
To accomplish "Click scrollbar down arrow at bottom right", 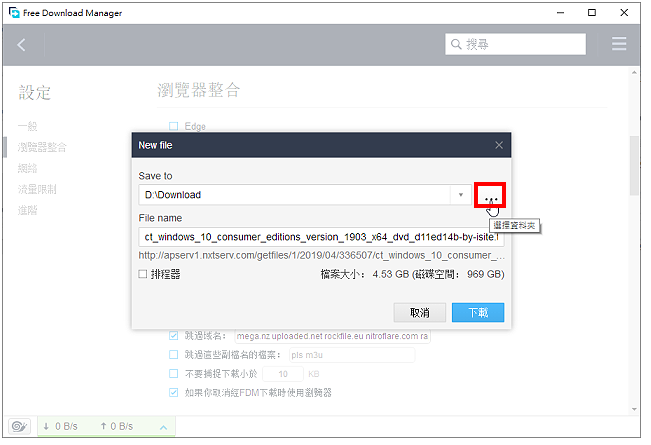I will (x=634, y=409).
